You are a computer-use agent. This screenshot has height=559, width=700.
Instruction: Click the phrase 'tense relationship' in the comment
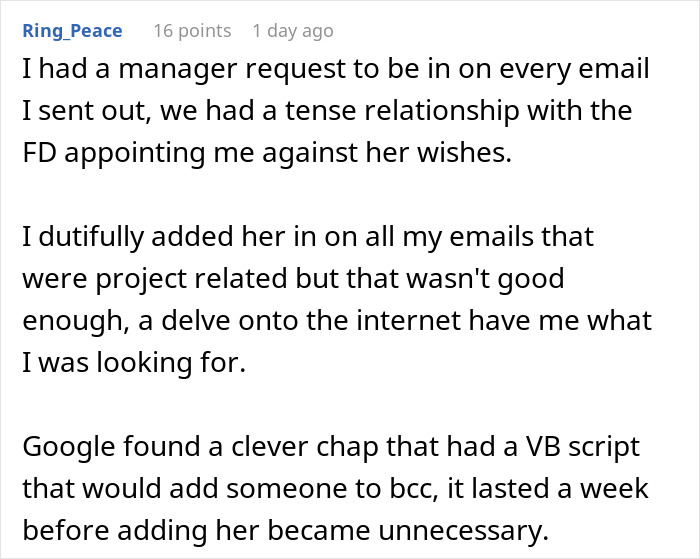coord(403,110)
